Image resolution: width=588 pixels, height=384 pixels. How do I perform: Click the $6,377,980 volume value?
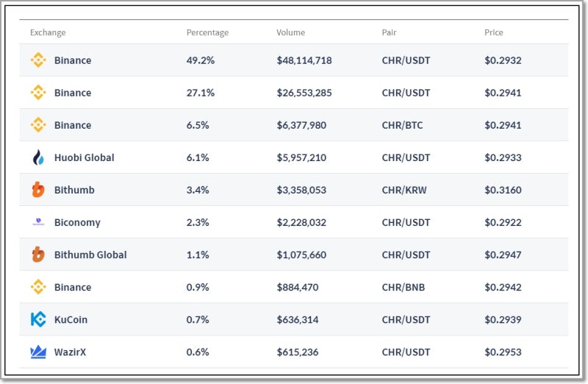[x=301, y=125]
